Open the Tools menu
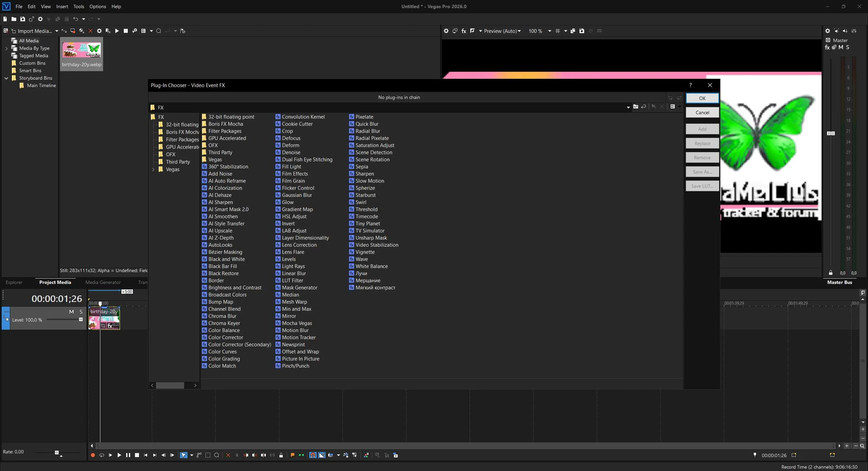Image resolution: width=868 pixels, height=471 pixels. pos(79,6)
